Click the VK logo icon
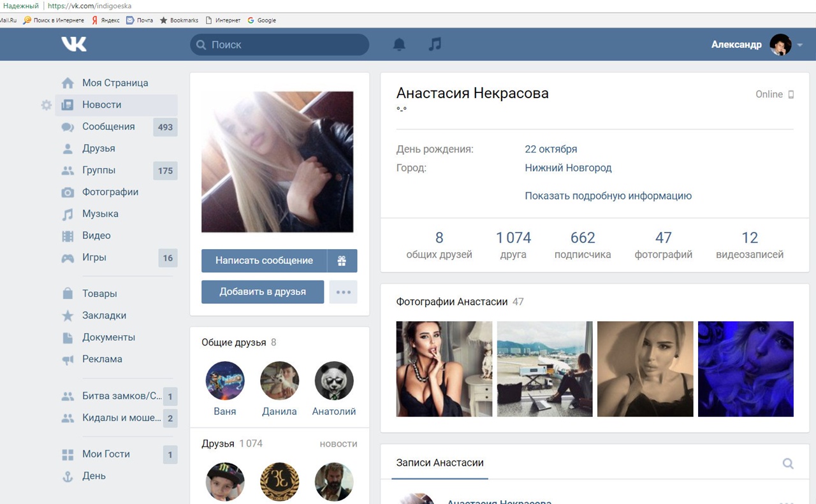The width and height of the screenshot is (816, 504). coord(74,44)
